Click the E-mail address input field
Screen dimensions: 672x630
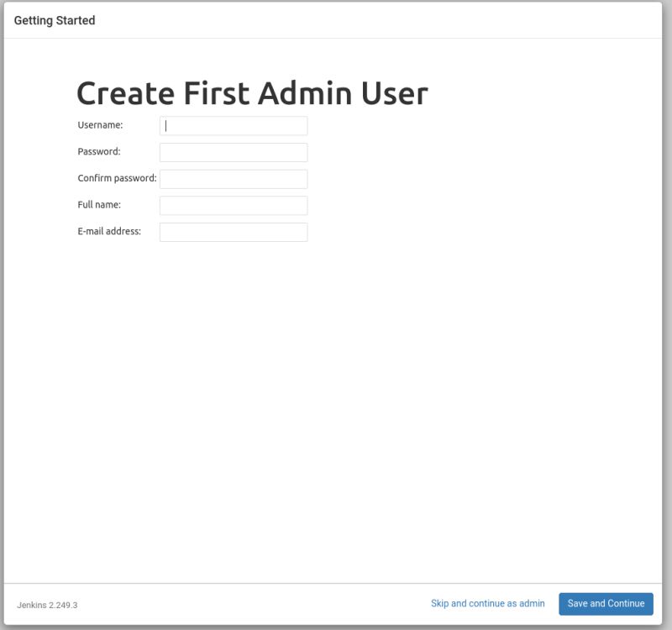click(x=234, y=232)
